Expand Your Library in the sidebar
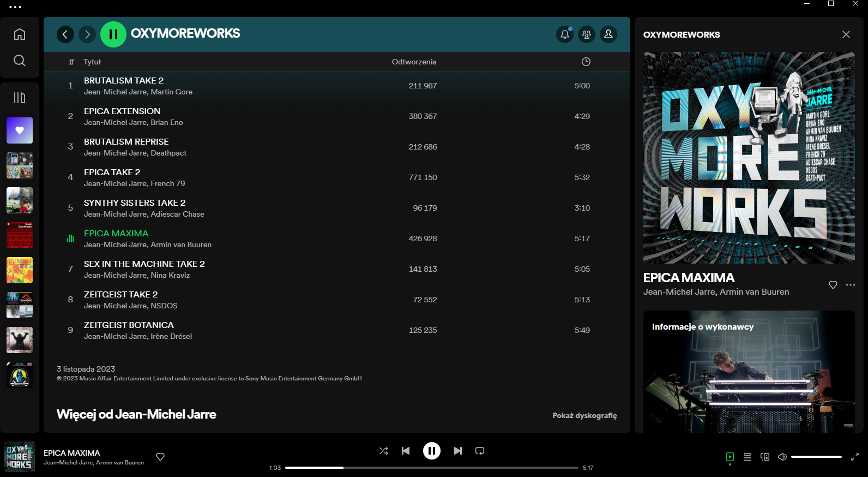Screen dimensions: 868x477 (x=20, y=98)
